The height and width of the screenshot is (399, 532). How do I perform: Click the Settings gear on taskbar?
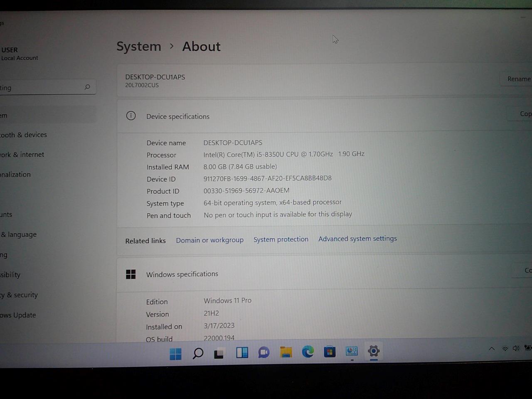[374, 351]
